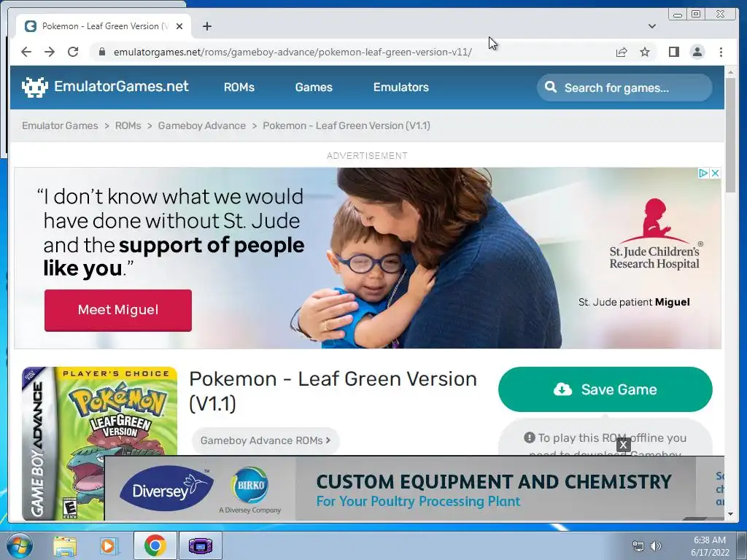Screen dimensions: 747x560
Task: View site security padlock info
Action: (101, 52)
